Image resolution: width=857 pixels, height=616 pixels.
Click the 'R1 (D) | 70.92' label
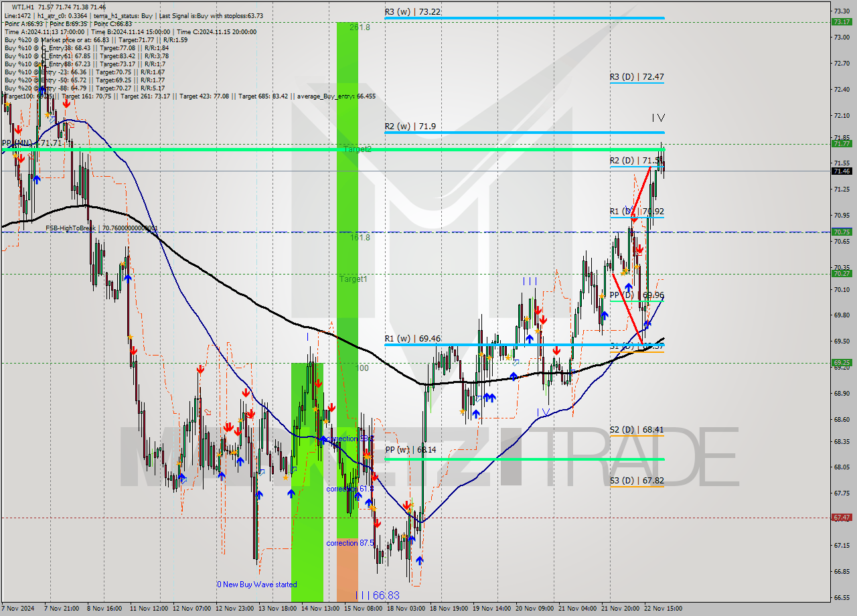(x=637, y=211)
